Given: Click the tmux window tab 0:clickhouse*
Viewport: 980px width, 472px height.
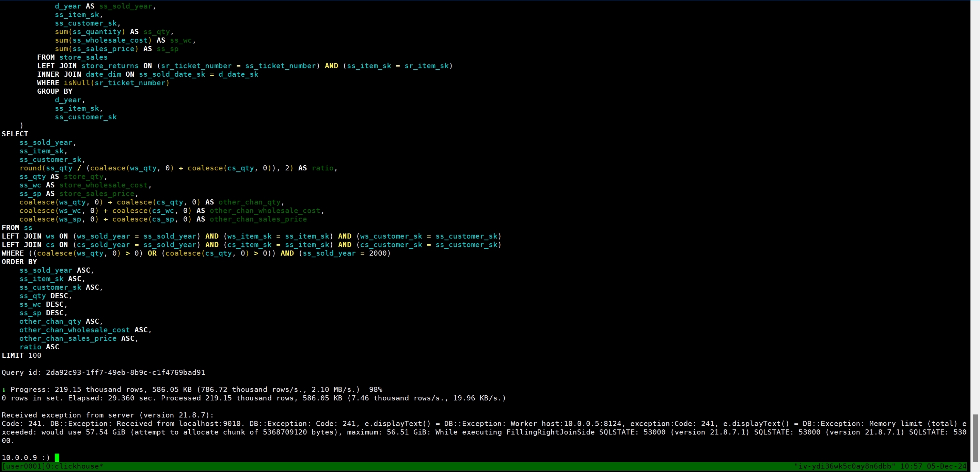Looking at the screenshot, I should [75, 466].
